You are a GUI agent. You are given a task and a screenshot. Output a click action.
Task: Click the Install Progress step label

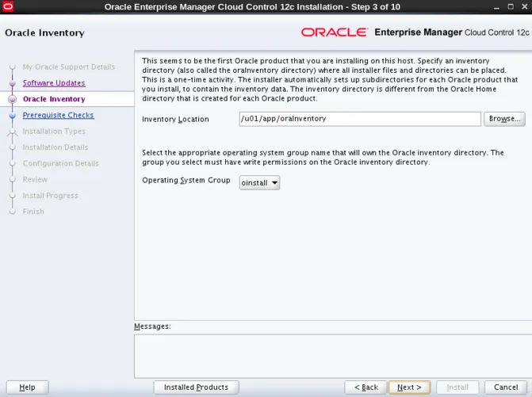[50, 196]
